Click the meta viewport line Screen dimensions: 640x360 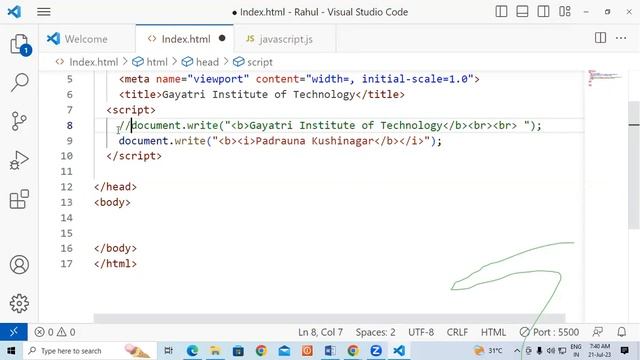[x=299, y=79]
